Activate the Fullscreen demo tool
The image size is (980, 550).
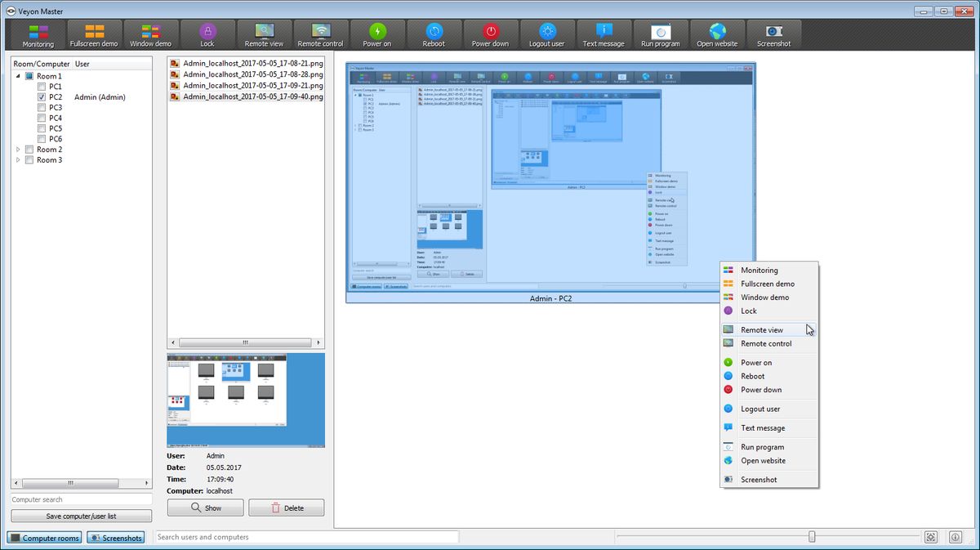click(x=94, y=34)
